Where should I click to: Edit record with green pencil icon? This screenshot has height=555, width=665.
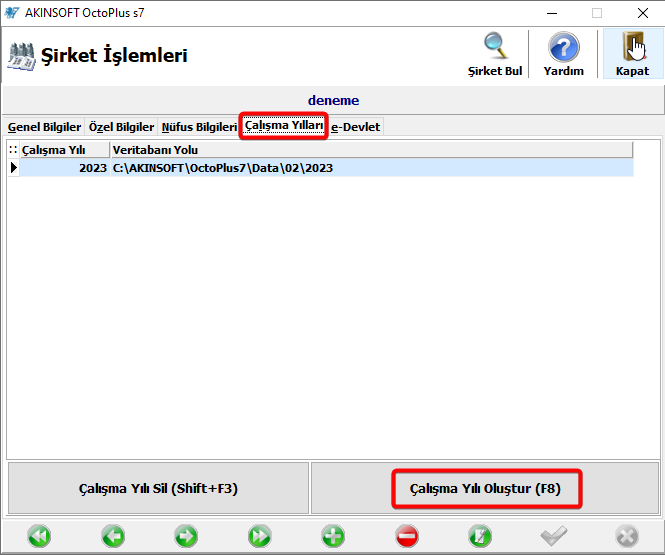(x=480, y=536)
